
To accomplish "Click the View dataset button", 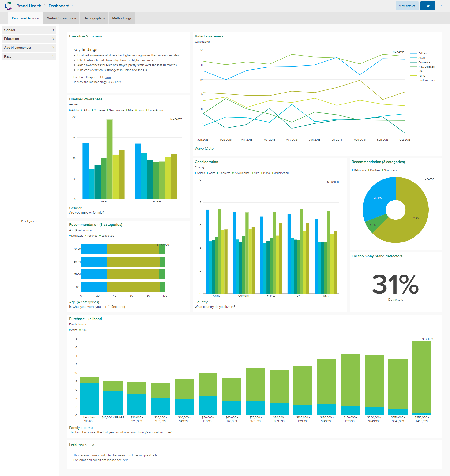I will (407, 6).
